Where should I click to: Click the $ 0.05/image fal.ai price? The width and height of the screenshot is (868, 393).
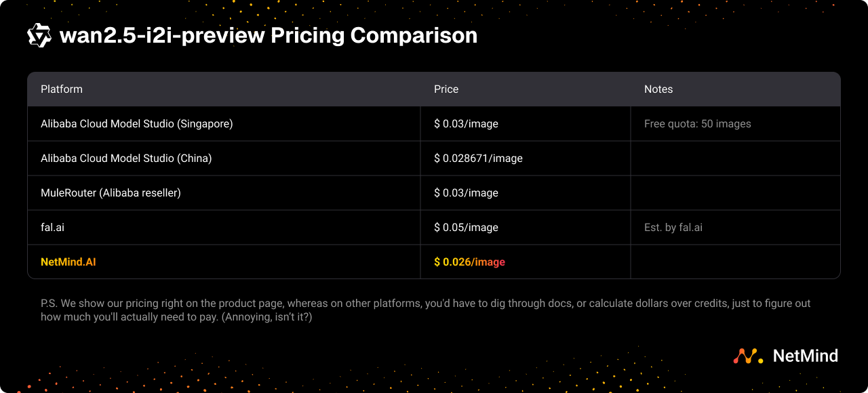pyautogui.click(x=466, y=228)
